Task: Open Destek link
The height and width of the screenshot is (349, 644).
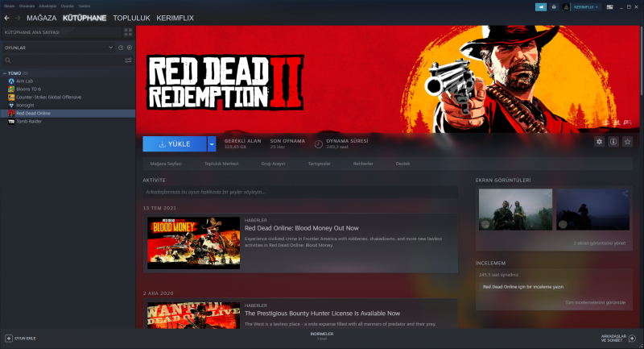Action: pos(403,164)
